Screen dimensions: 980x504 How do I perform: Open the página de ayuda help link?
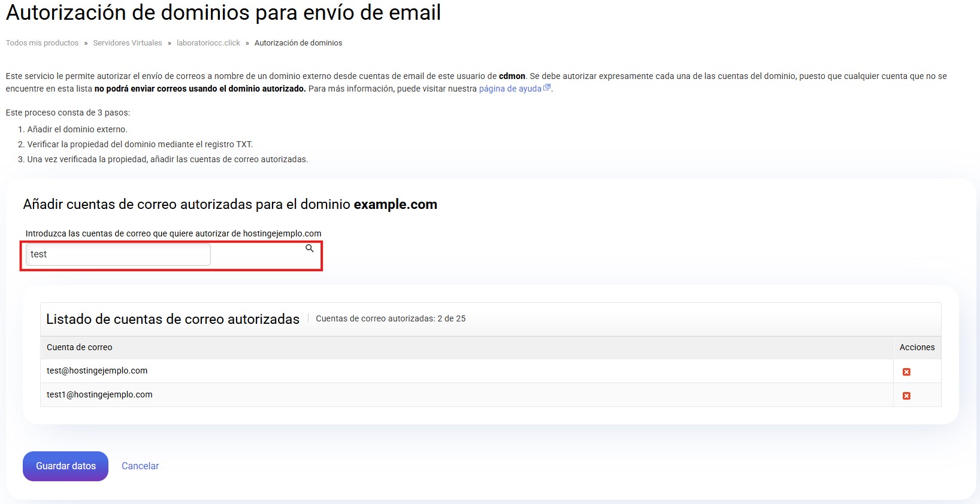pos(510,89)
